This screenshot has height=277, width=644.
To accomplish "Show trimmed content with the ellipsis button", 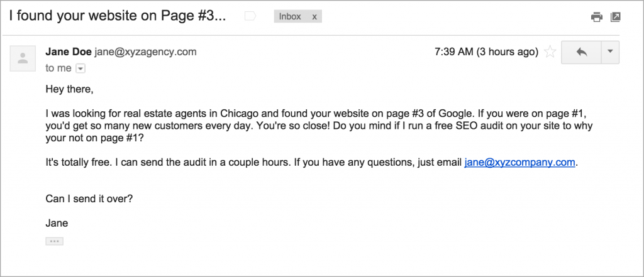I will point(55,241).
